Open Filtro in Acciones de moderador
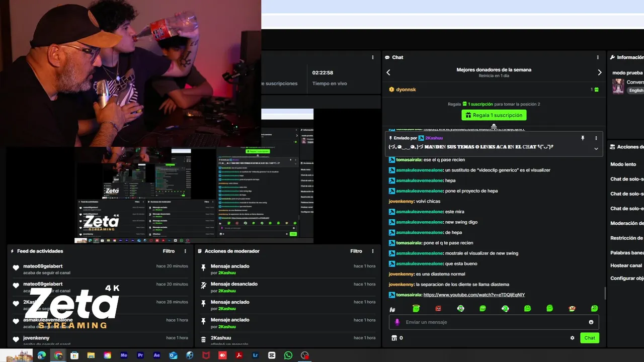This screenshot has height=362, width=644. (356, 251)
